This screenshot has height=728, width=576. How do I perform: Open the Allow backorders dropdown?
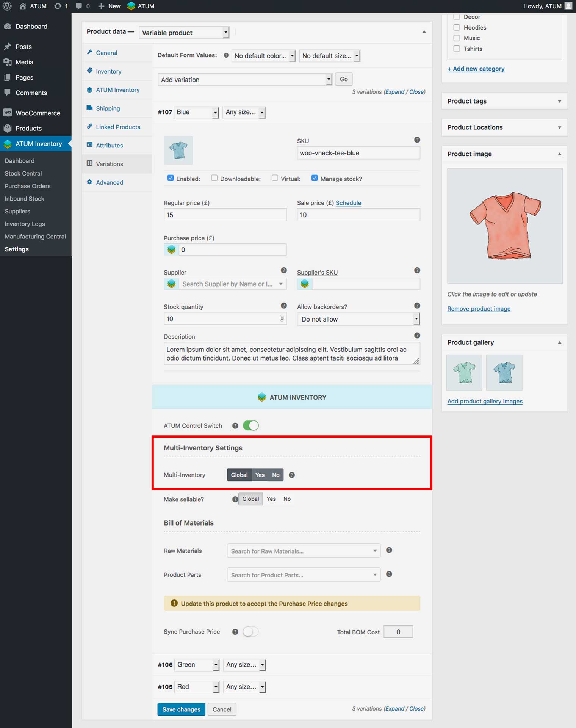tap(358, 319)
